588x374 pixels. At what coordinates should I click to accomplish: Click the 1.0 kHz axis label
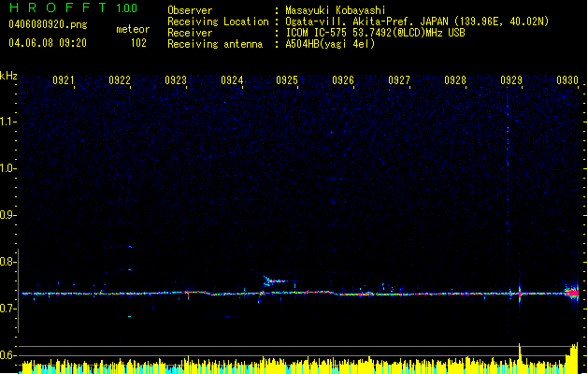click(x=7, y=168)
